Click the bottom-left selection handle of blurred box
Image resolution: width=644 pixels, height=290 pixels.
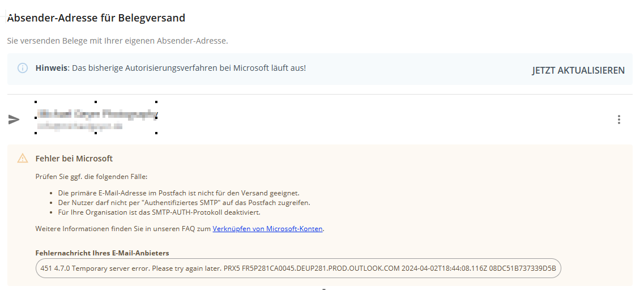coord(36,133)
